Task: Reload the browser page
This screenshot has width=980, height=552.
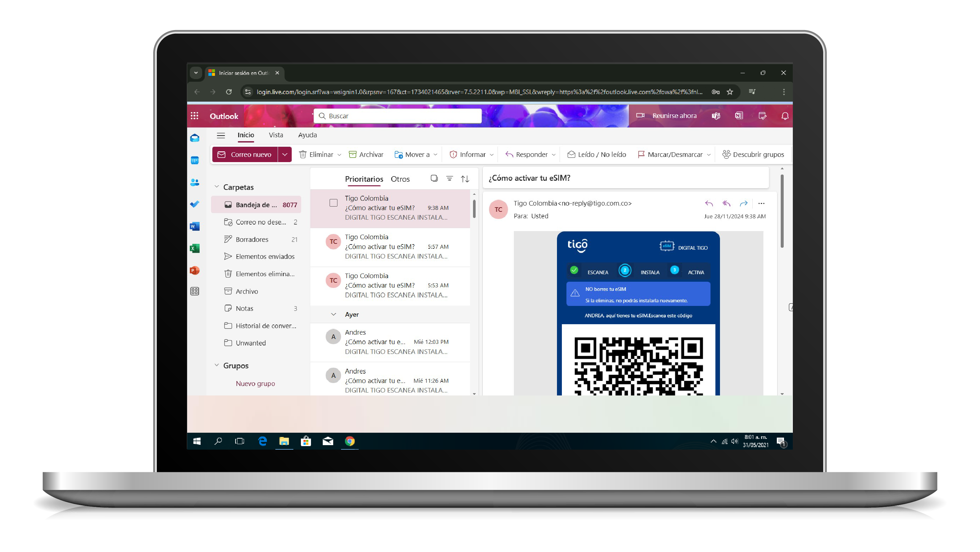Action: (229, 92)
